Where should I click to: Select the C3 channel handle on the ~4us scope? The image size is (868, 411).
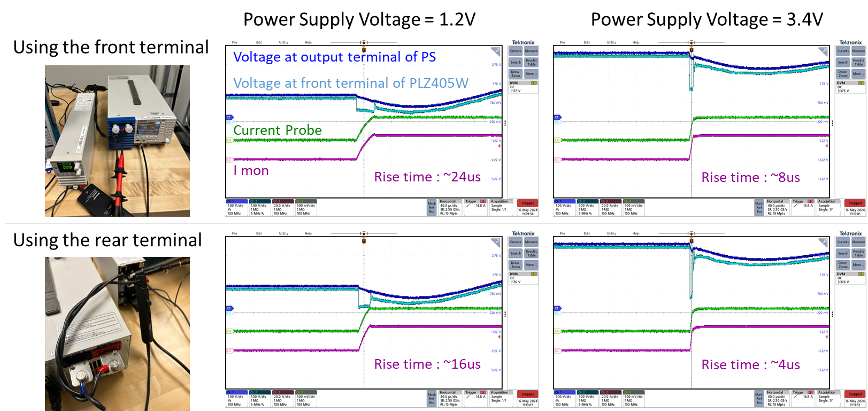click(x=557, y=351)
